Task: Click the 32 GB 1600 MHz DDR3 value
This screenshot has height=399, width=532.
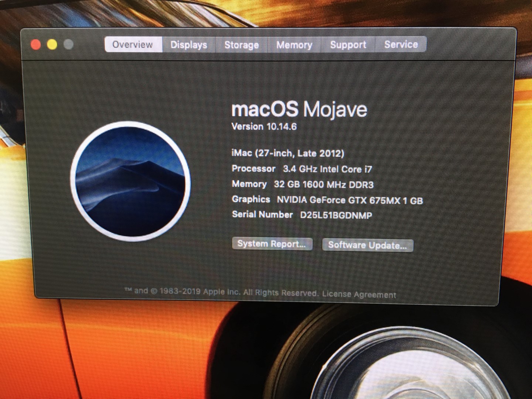Action: point(324,184)
